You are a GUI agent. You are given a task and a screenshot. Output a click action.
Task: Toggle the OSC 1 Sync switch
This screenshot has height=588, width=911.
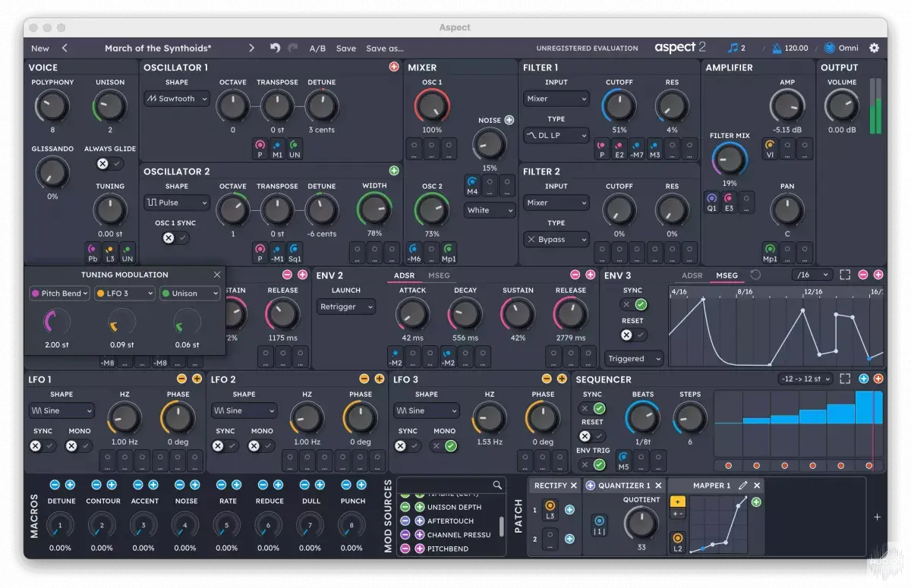tap(176, 237)
